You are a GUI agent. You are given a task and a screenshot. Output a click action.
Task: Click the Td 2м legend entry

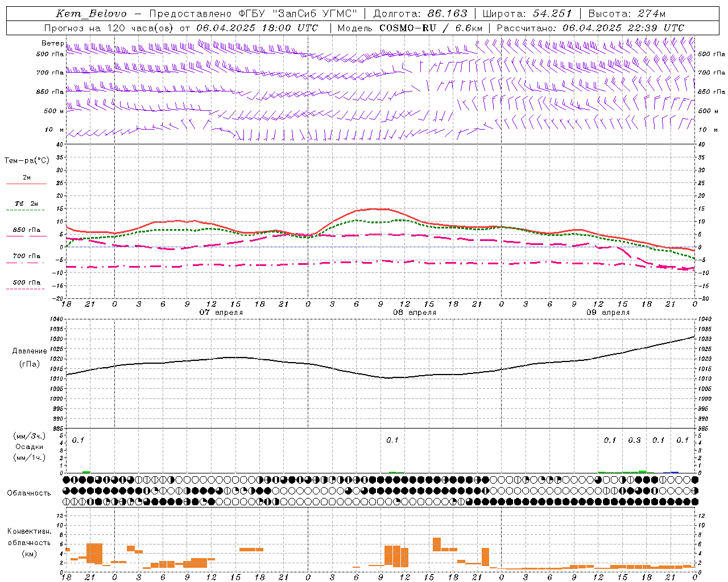(27, 203)
